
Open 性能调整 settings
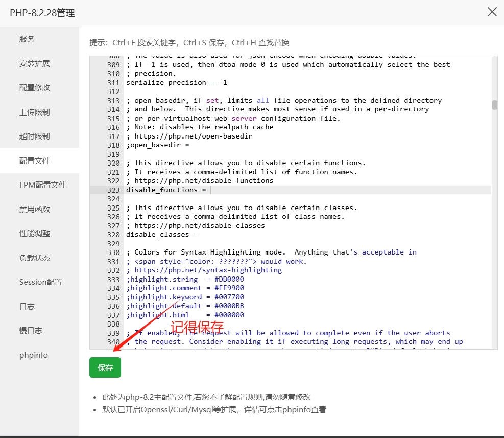[35, 234]
